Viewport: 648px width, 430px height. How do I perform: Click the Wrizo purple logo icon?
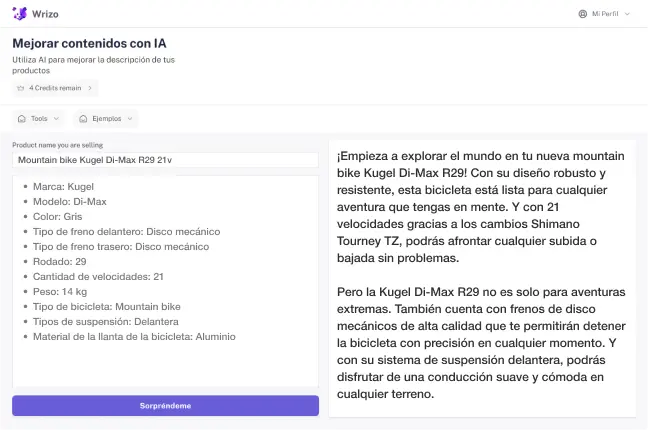point(19,14)
